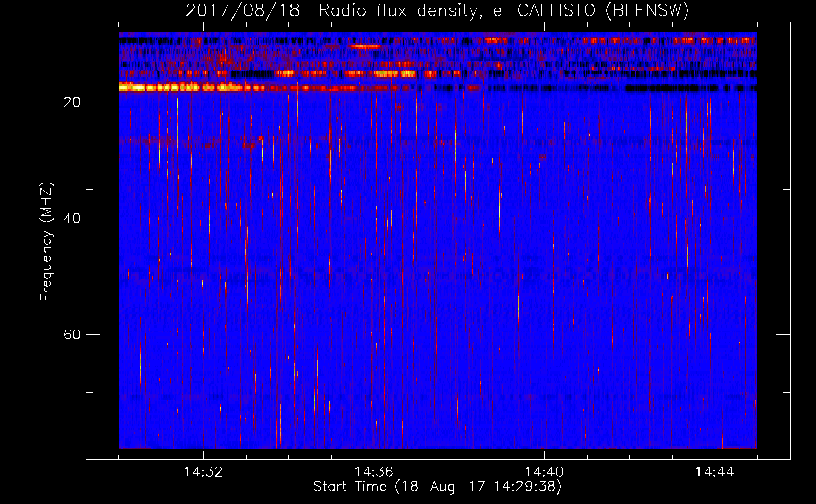Click the plot title '2017/08/18 Radio flux density'
The width and height of the screenshot is (816, 504).
pos(437,10)
